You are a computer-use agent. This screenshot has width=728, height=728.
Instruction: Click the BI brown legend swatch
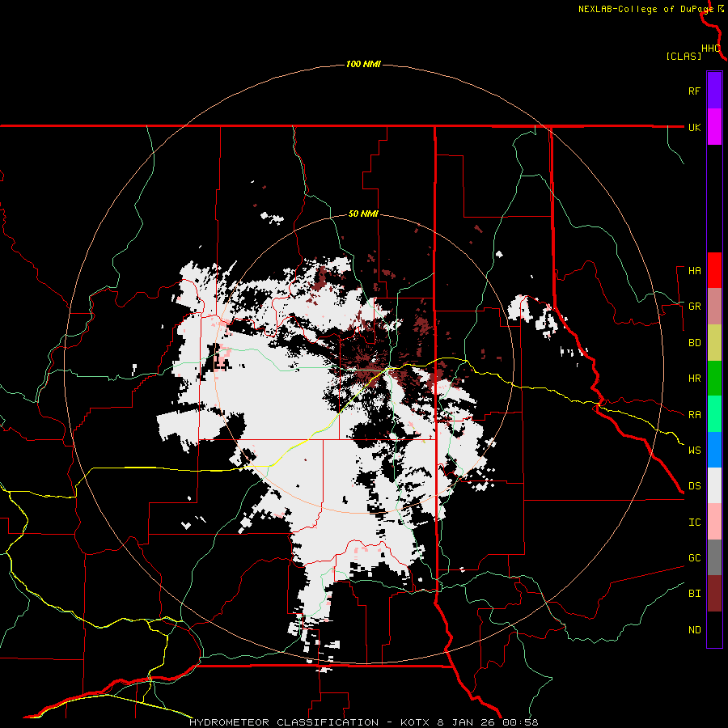coord(714,594)
